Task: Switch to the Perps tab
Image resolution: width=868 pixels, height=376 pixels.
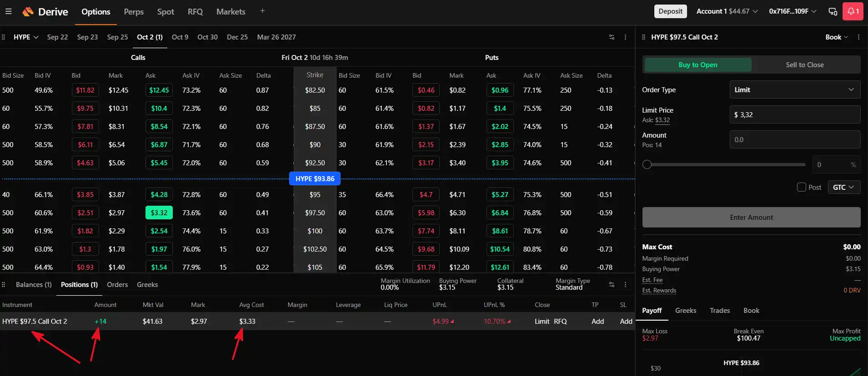Action: (x=134, y=12)
